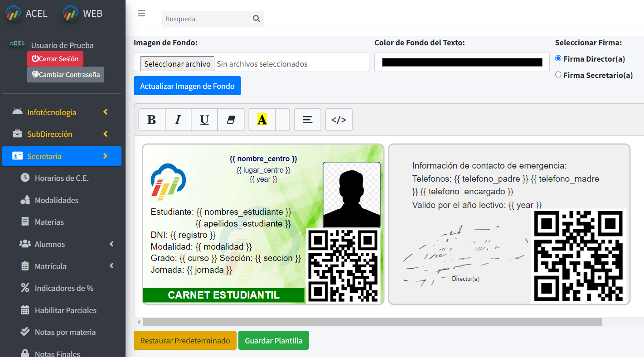Toggle underline formatting in editor

pyautogui.click(x=204, y=120)
